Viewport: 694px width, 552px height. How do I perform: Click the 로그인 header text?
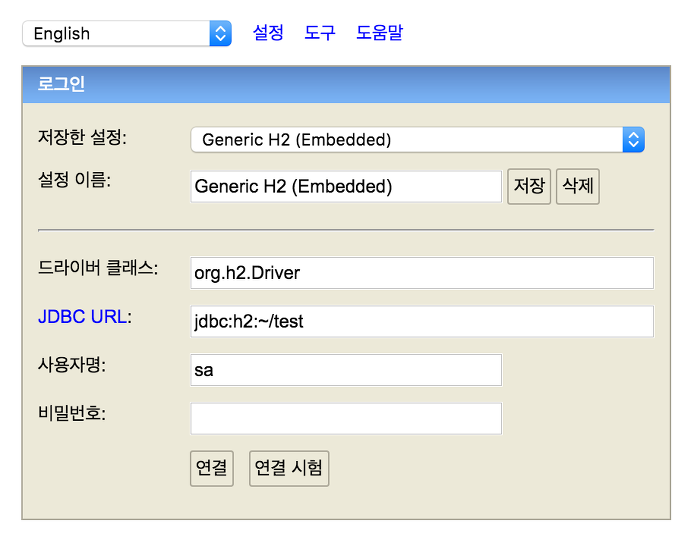(61, 84)
